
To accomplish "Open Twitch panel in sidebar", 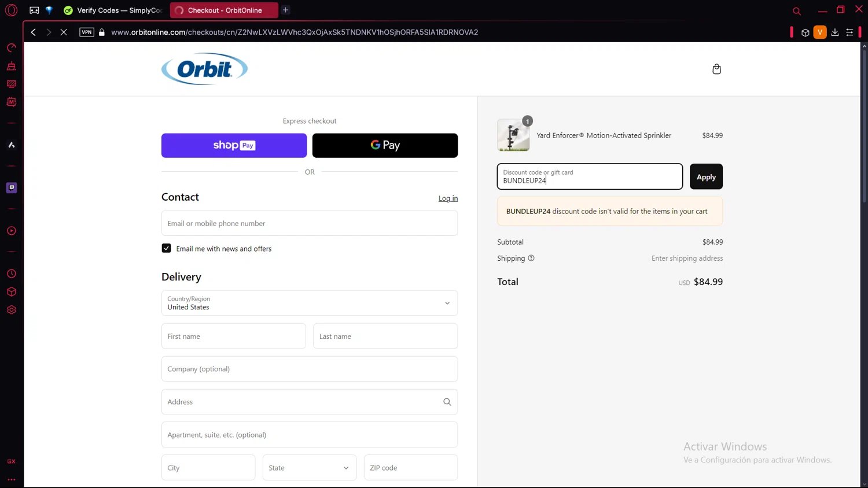I will (11, 188).
